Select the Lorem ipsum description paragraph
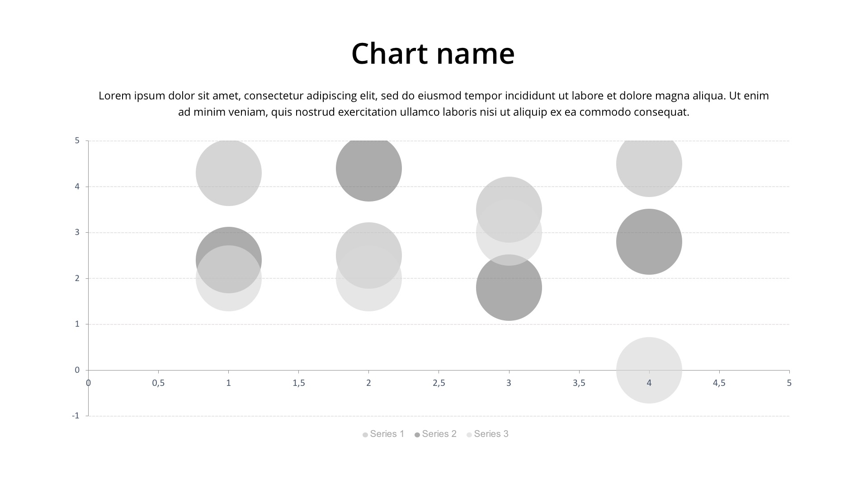 (x=433, y=104)
